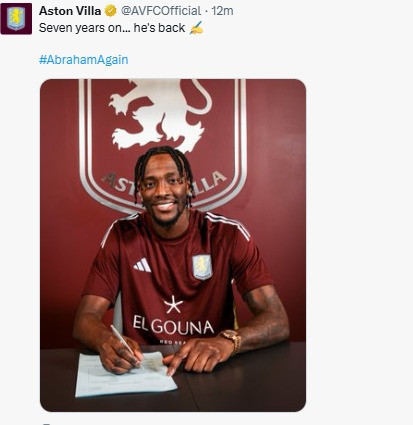Viewport: 413px width, 425px height.
Task: Open the 12m tweet timestamp
Action: [x=222, y=11]
